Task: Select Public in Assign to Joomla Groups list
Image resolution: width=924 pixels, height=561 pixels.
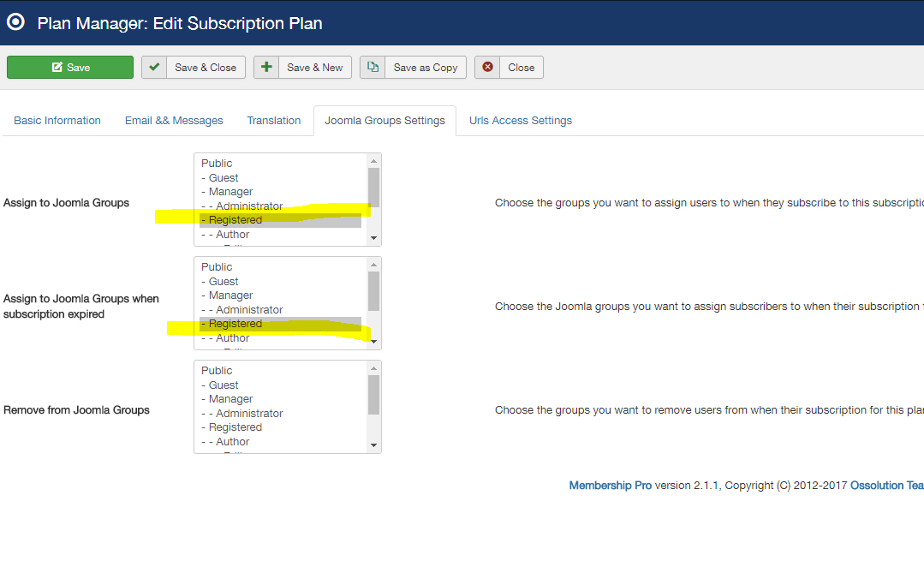Action: click(x=281, y=164)
